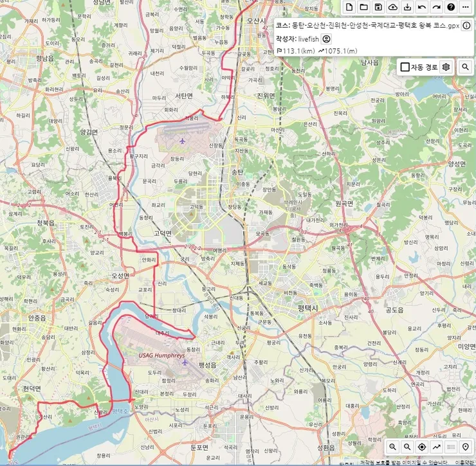Screen dimensions: 476x466
Task: Download the GPX file
Action: (407, 7)
